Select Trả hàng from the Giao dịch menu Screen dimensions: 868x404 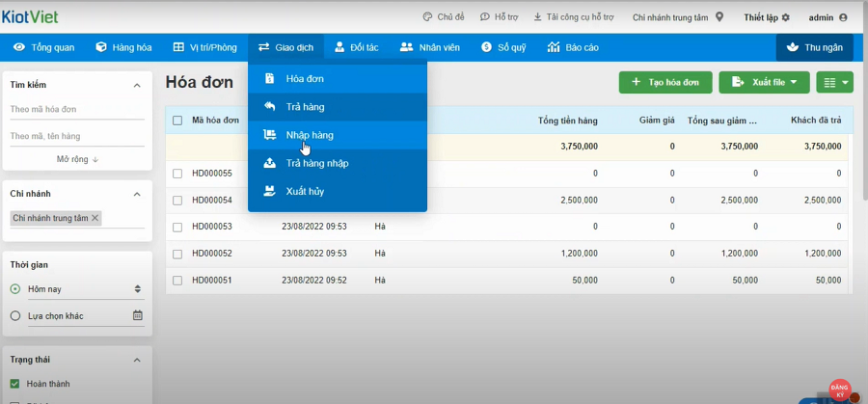[x=338, y=107]
